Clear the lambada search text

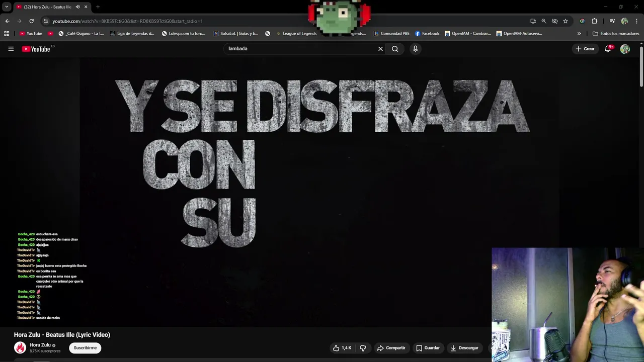[x=380, y=49]
